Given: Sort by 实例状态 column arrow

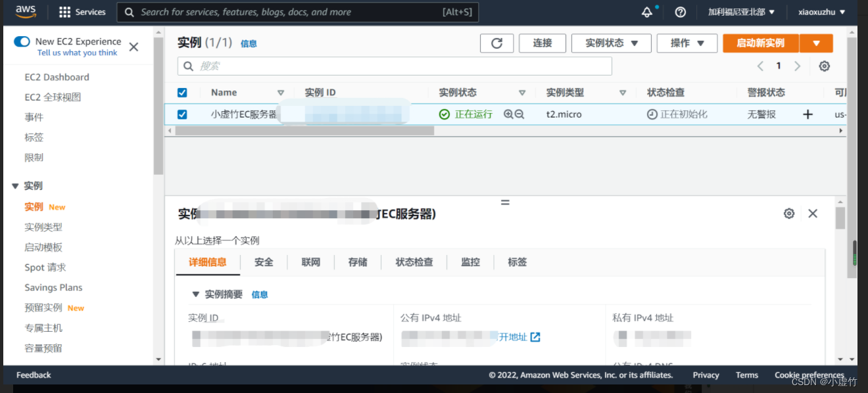Looking at the screenshot, I should coord(522,93).
